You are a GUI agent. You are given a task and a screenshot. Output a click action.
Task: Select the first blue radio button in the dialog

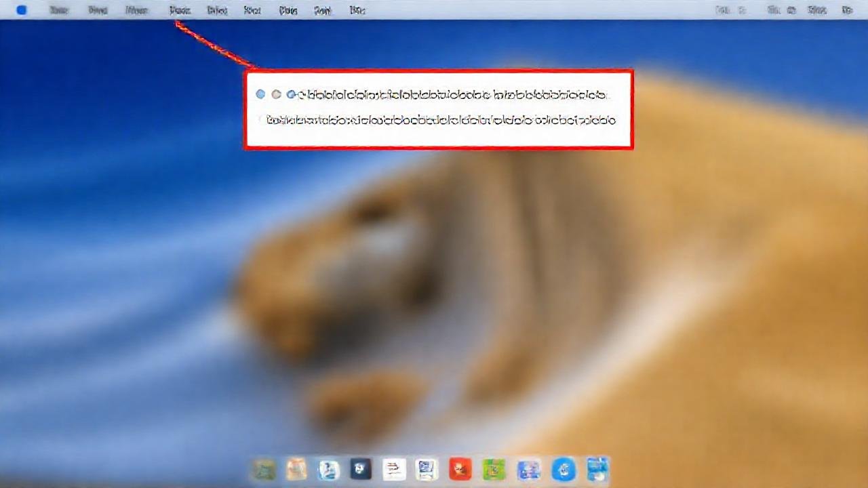pyautogui.click(x=260, y=94)
